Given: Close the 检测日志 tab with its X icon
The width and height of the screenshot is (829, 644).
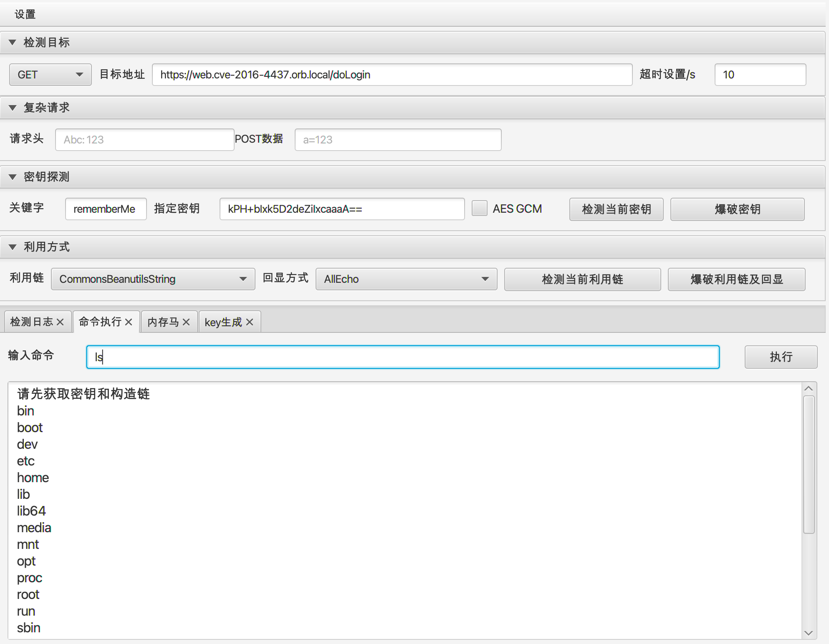Looking at the screenshot, I should pos(60,322).
